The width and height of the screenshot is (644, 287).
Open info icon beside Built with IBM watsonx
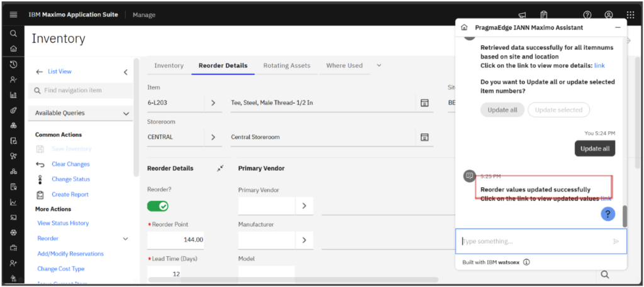(x=526, y=262)
